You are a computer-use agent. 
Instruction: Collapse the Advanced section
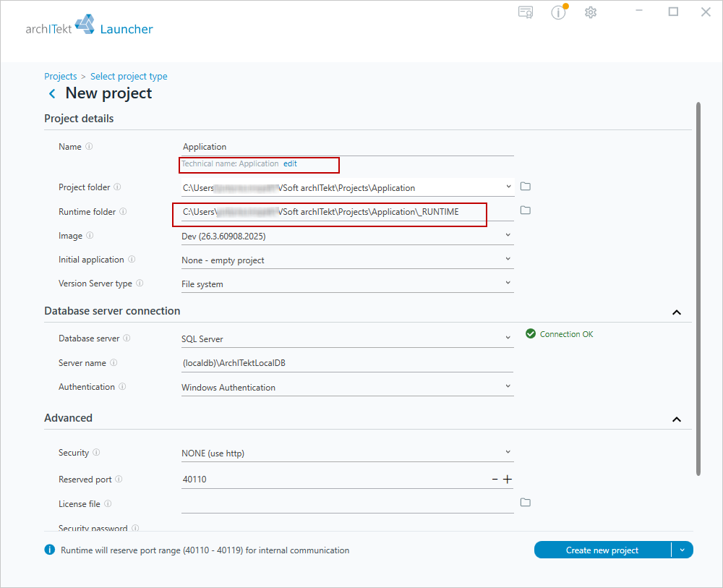677,419
